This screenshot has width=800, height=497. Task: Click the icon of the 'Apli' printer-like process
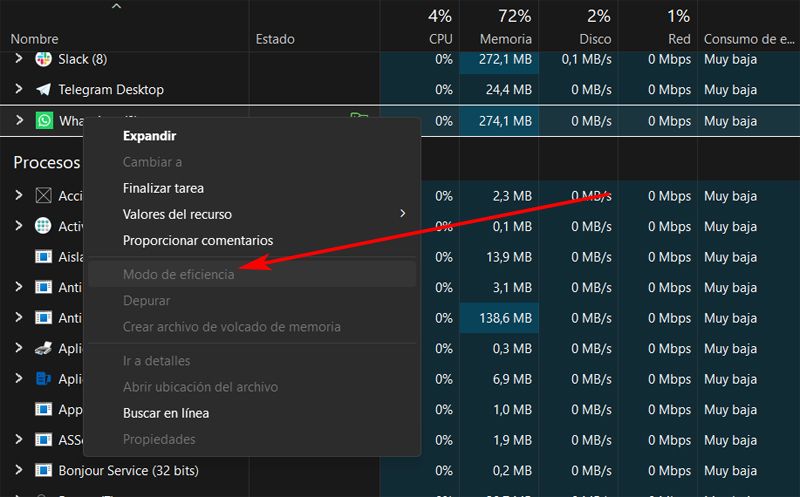point(43,349)
